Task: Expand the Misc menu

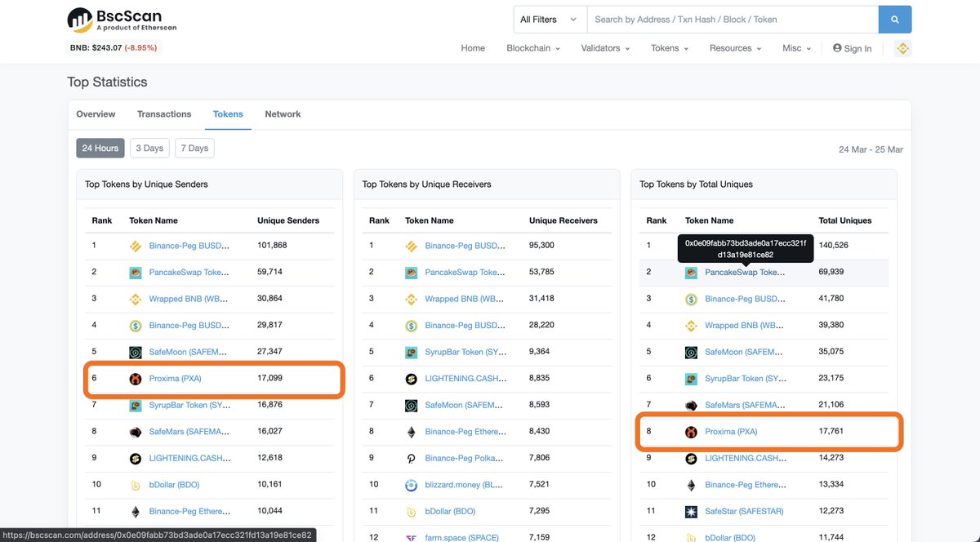Action: pyautogui.click(x=796, y=48)
